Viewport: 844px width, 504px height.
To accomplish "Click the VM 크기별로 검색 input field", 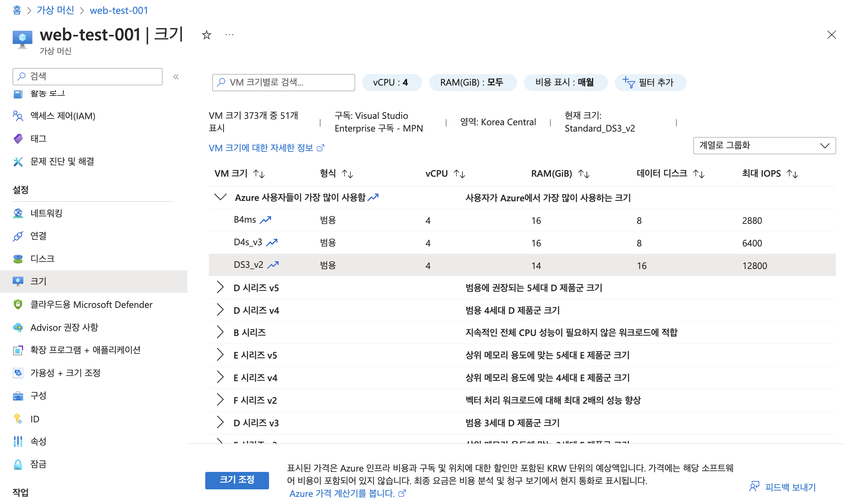I will [x=284, y=82].
